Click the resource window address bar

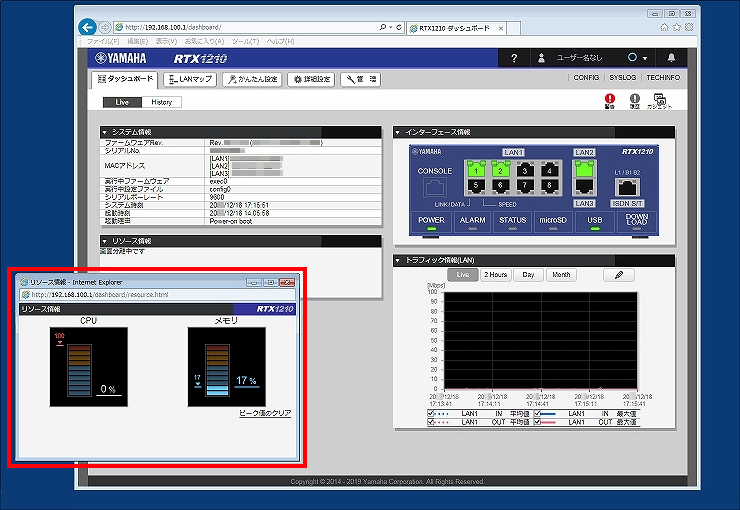(158, 294)
